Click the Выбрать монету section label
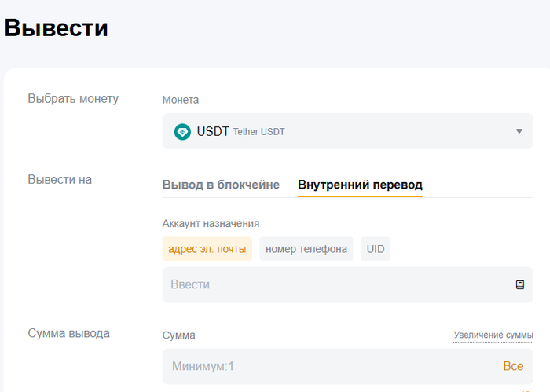The image size is (550, 392). [x=73, y=99]
